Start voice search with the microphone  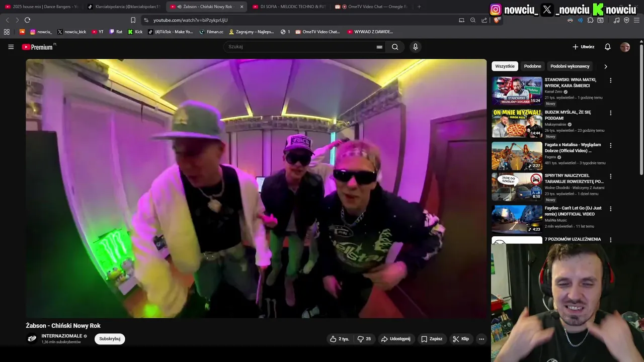[415, 47]
